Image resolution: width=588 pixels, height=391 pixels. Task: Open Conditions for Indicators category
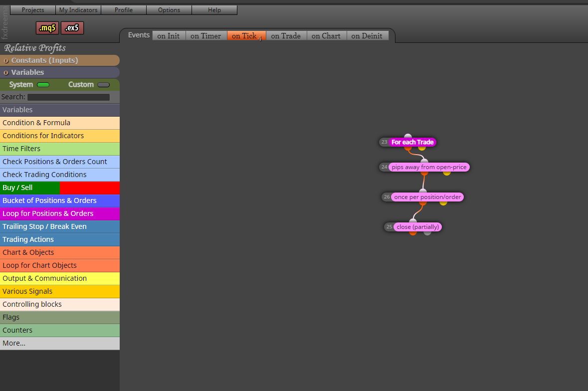(x=60, y=136)
